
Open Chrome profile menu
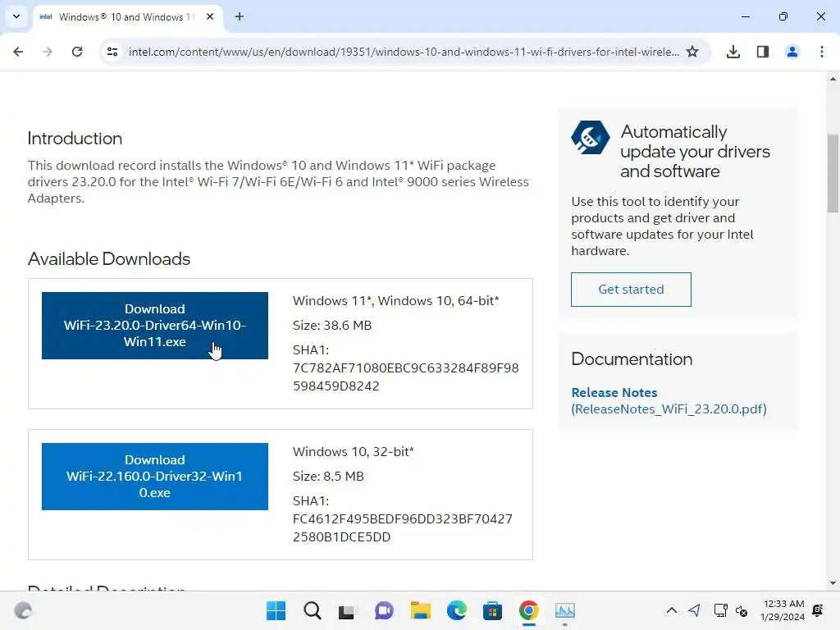792,52
